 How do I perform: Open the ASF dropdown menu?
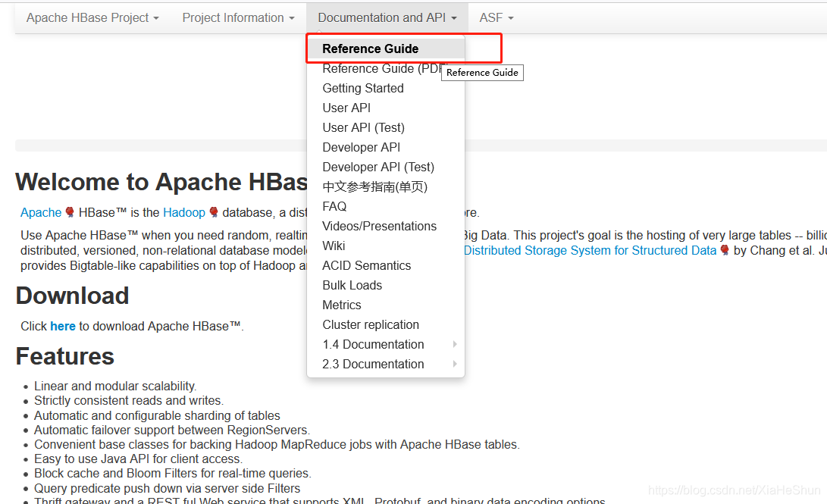497,18
